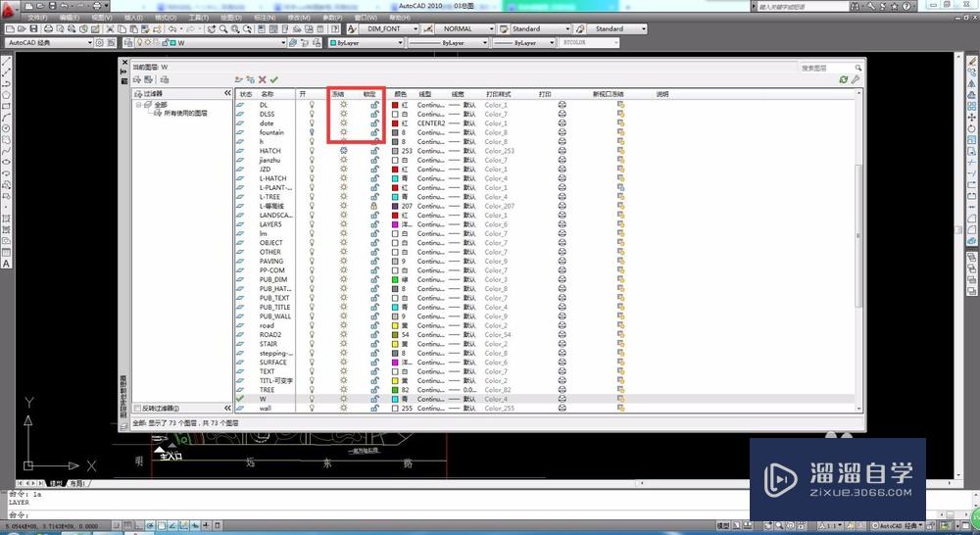The image size is (980, 535).
Task: Toggle freeze sun icon for wall layer
Action: point(343,409)
